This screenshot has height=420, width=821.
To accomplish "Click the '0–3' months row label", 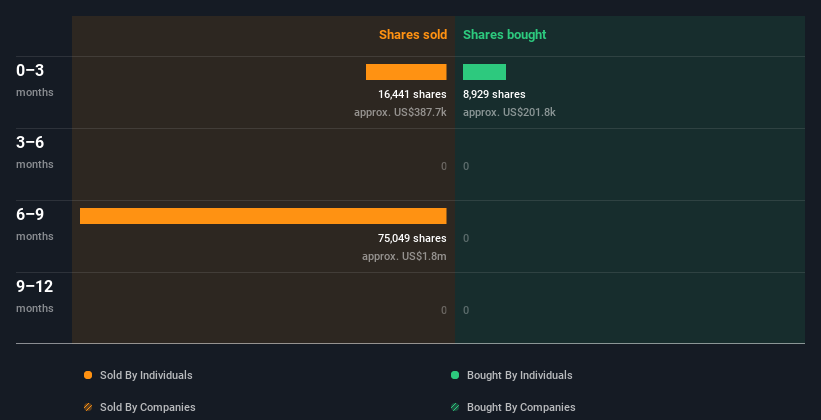I will [x=30, y=70].
